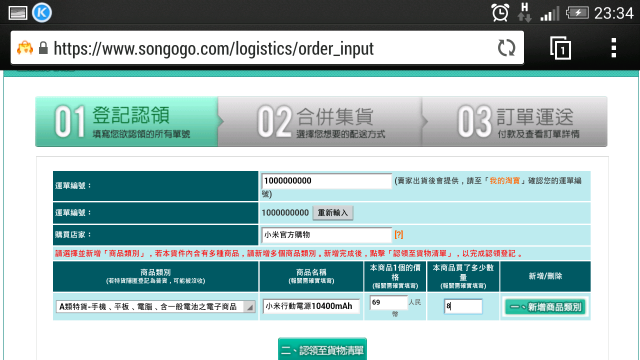Click the address bar URL

[213, 49]
